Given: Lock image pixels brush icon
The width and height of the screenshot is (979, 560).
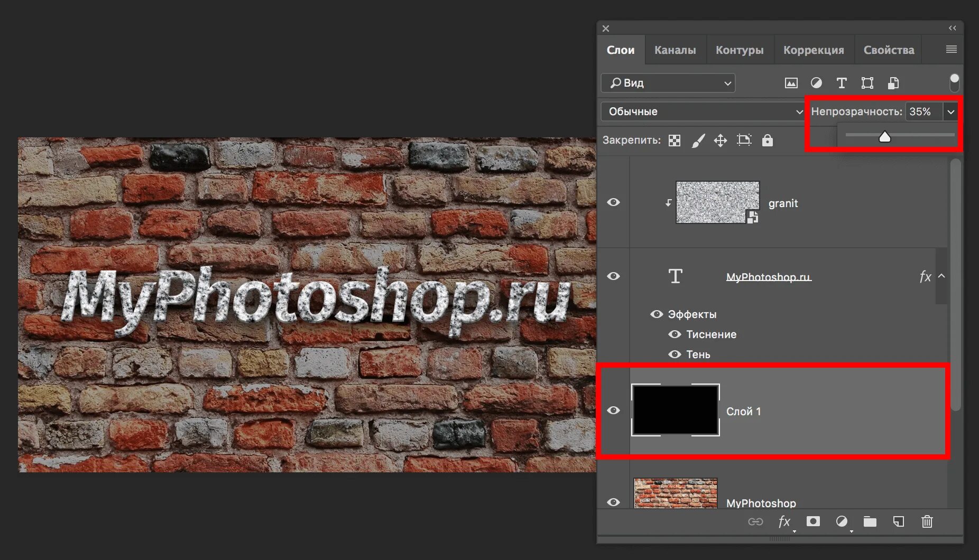Looking at the screenshot, I should 698,141.
